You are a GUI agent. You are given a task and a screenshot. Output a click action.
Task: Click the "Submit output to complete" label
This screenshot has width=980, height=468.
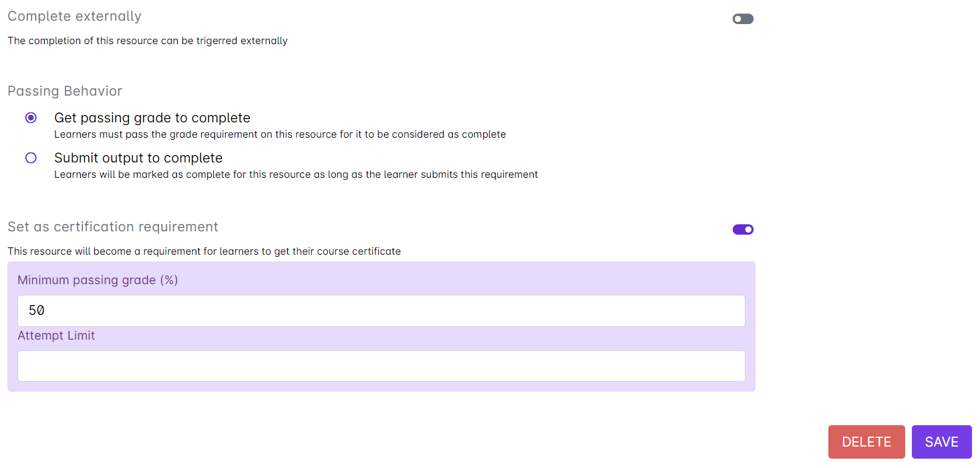(138, 158)
